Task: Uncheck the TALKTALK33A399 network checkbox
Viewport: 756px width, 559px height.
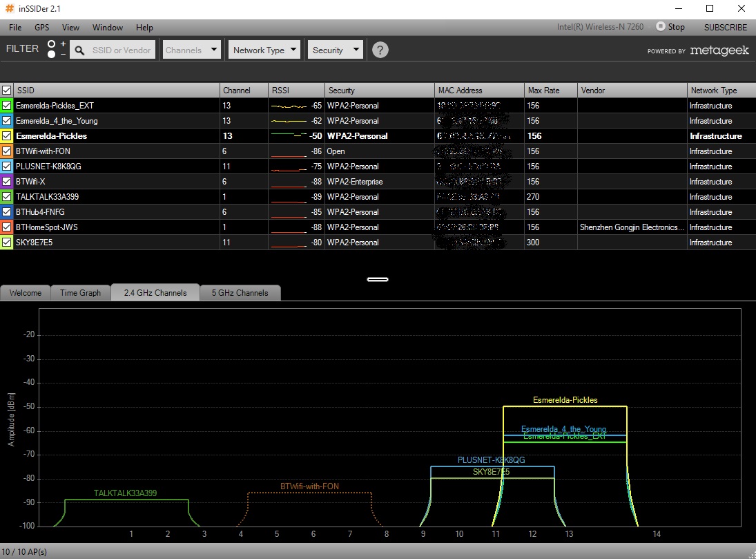Action: point(7,197)
